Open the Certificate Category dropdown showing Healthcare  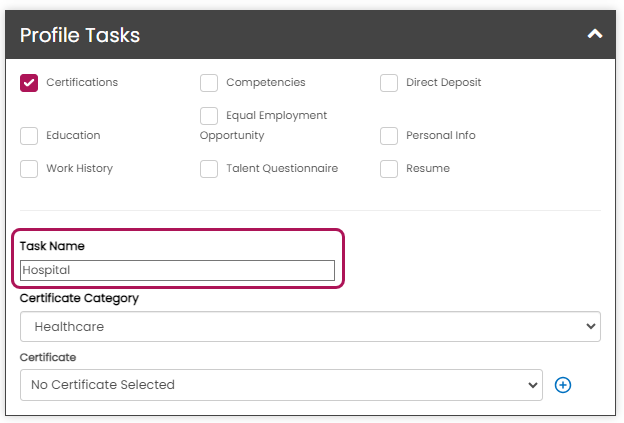[310, 327]
